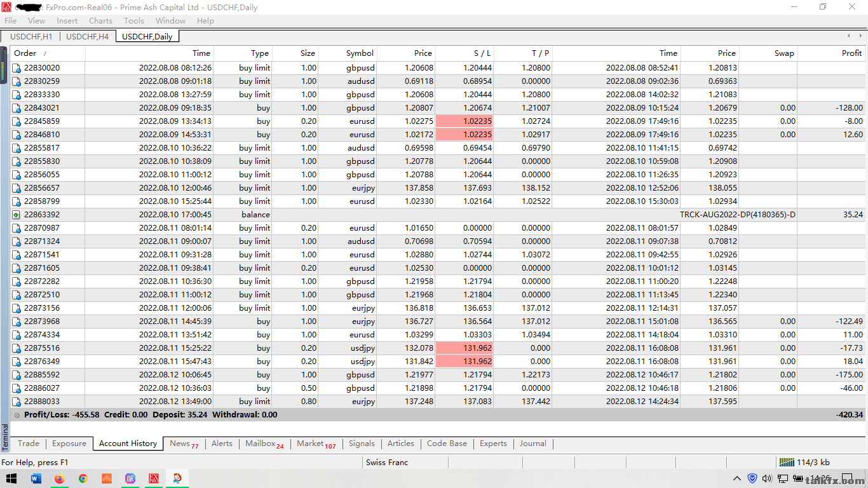Open the View menu
868x488 pixels.
37,21
